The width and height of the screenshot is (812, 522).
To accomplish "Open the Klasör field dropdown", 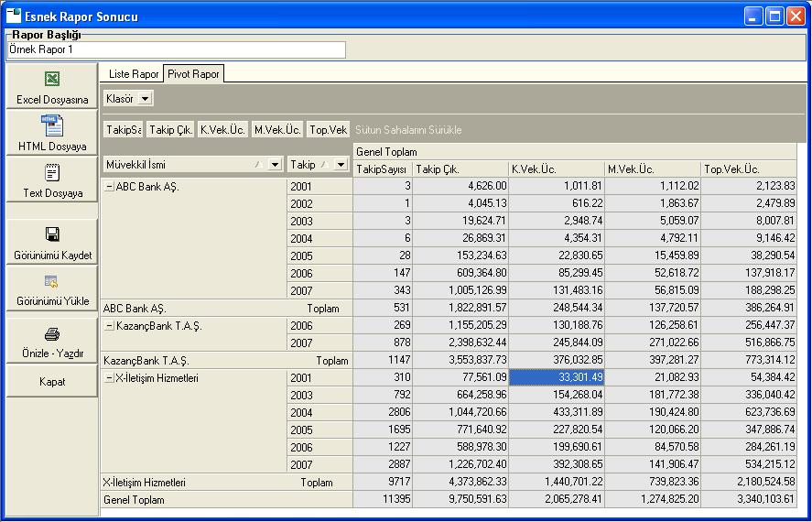I will [x=146, y=98].
